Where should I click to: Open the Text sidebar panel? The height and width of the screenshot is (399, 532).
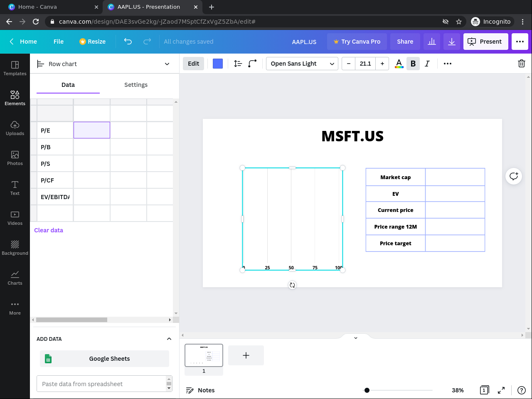tap(15, 188)
